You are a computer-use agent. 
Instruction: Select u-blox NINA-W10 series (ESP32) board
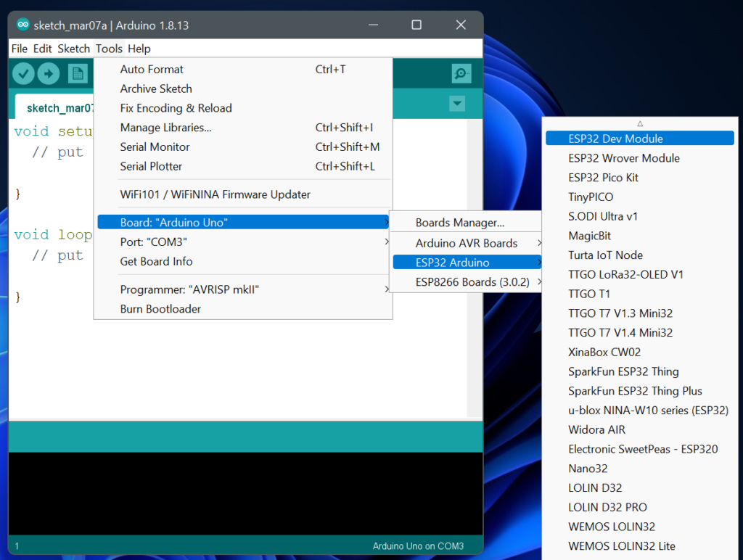640,411
